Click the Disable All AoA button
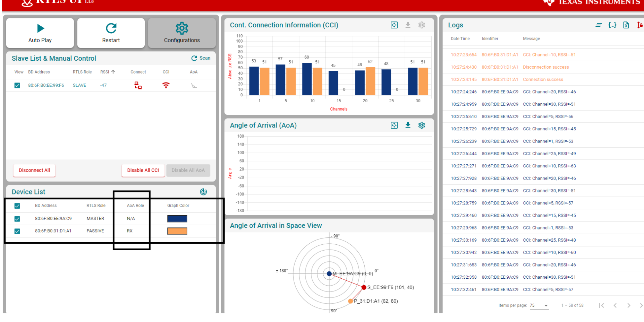The width and height of the screenshot is (644, 322). [188, 170]
